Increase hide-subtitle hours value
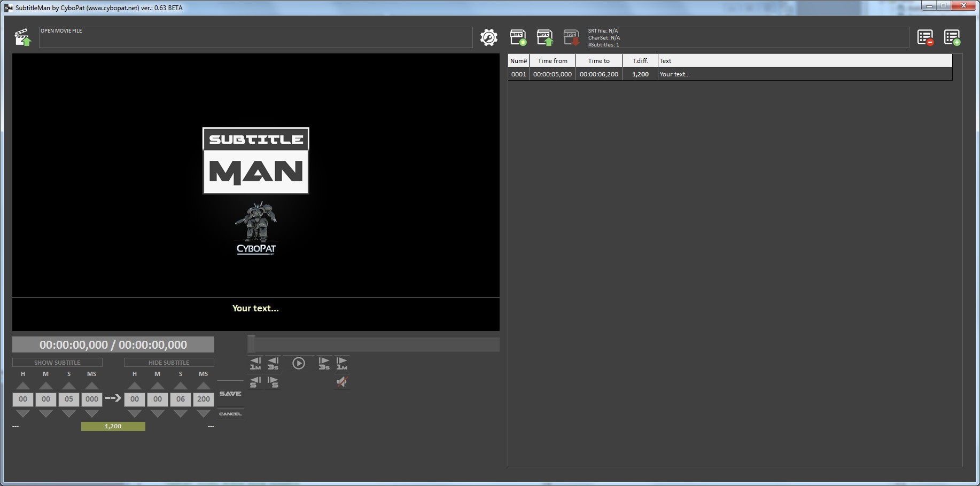This screenshot has height=486, width=980. click(135, 386)
